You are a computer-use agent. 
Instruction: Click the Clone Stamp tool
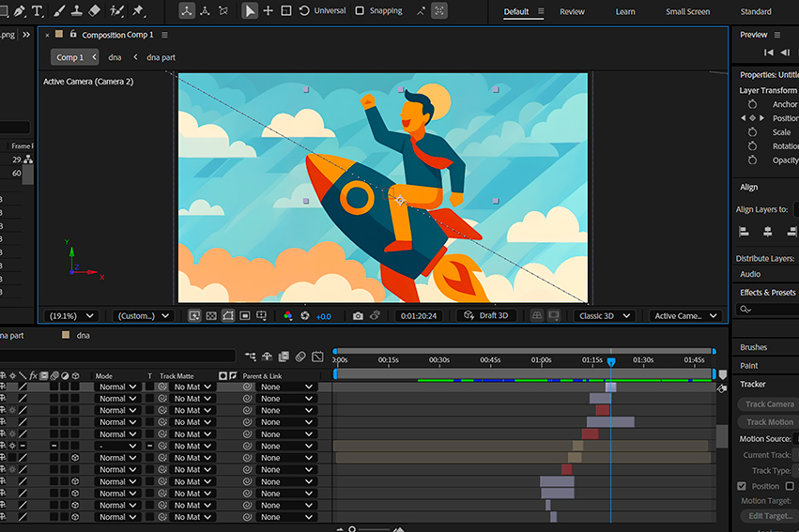(x=77, y=11)
